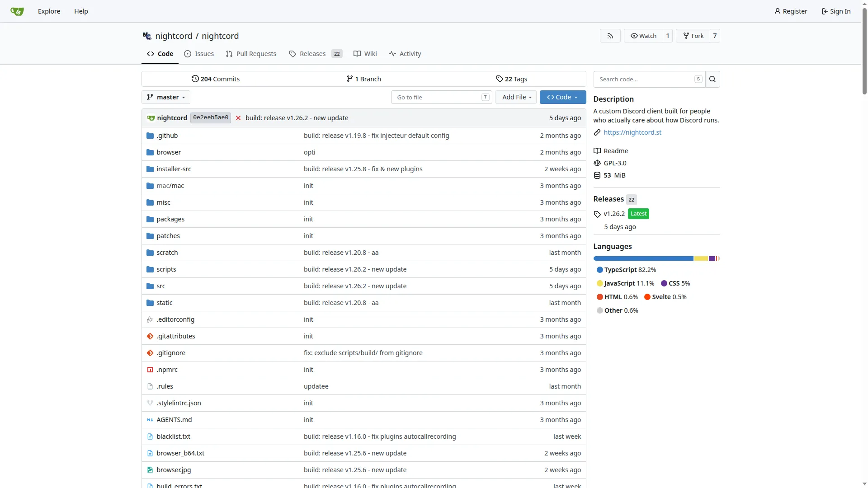Click the v1.26.2 release tag icon
Screen dimensions: 868x488
(x=597, y=214)
